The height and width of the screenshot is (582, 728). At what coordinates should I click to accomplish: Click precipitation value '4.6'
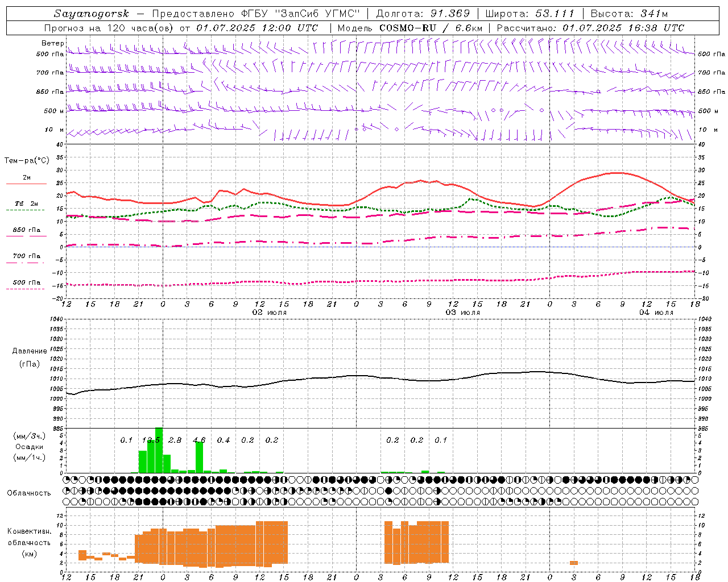pyautogui.click(x=199, y=440)
